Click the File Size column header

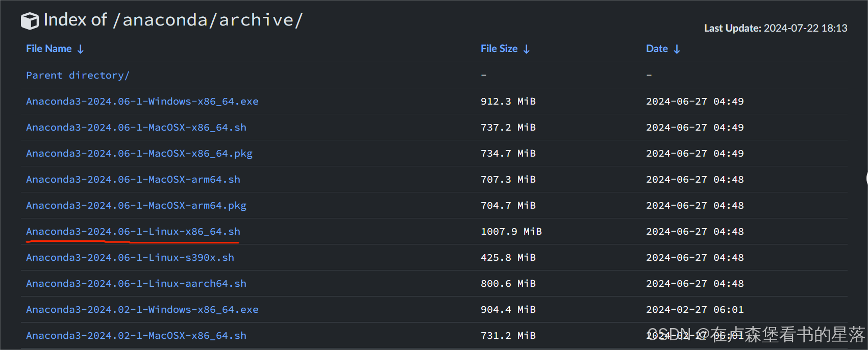(499, 48)
